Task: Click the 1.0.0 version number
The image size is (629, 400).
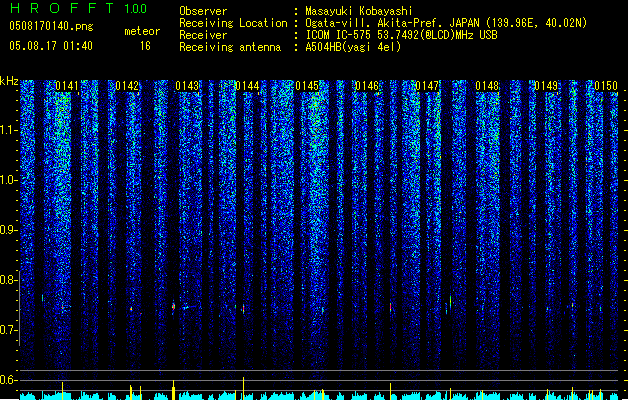Action: [x=136, y=8]
